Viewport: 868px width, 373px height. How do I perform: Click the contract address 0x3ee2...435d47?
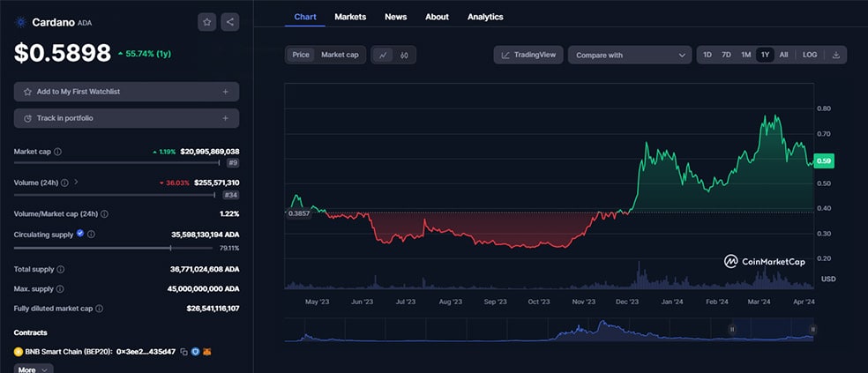pos(146,352)
